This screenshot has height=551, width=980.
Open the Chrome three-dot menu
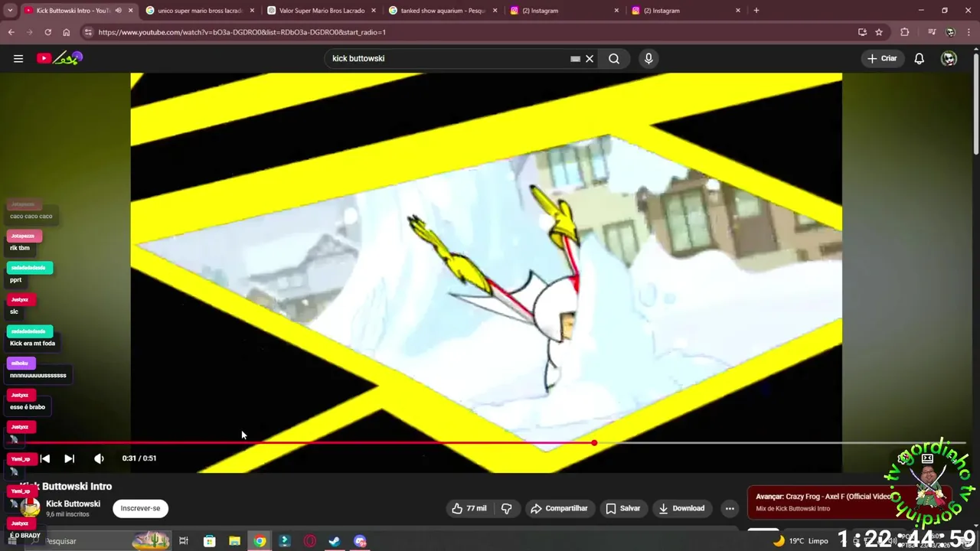click(x=969, y=32)
